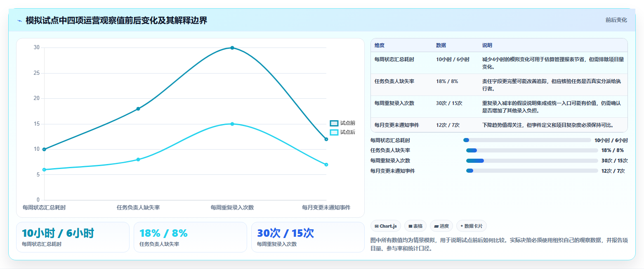
Task: Click the 前后变化 label in header
Action: (616, 20)
